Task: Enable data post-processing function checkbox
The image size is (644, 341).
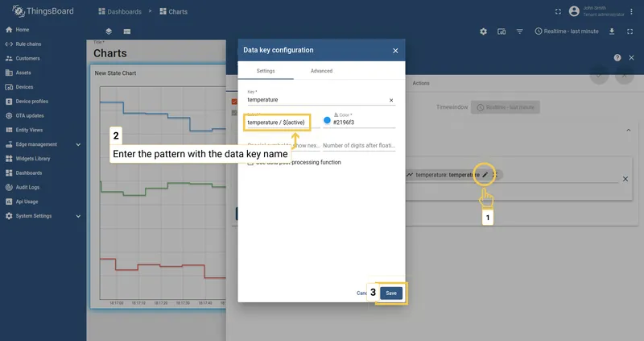Action: pyautogui.click(x=250, y=163)
